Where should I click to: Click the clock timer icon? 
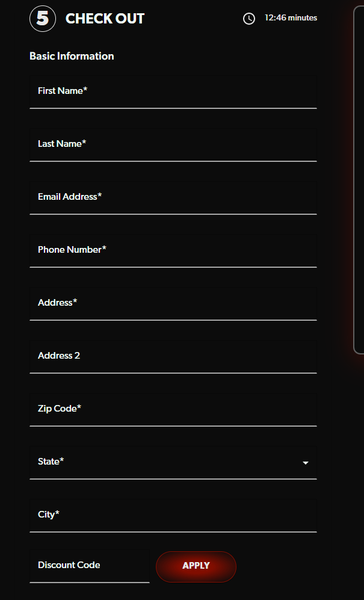[250, 18]
